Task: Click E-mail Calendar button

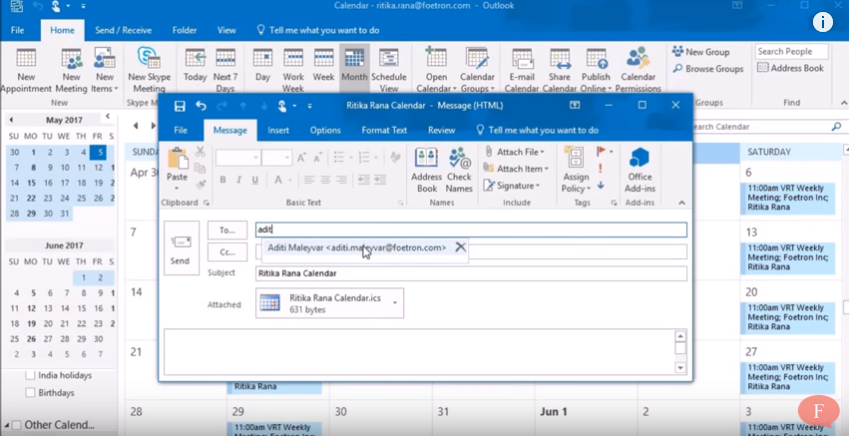Action: coord(522,70)
